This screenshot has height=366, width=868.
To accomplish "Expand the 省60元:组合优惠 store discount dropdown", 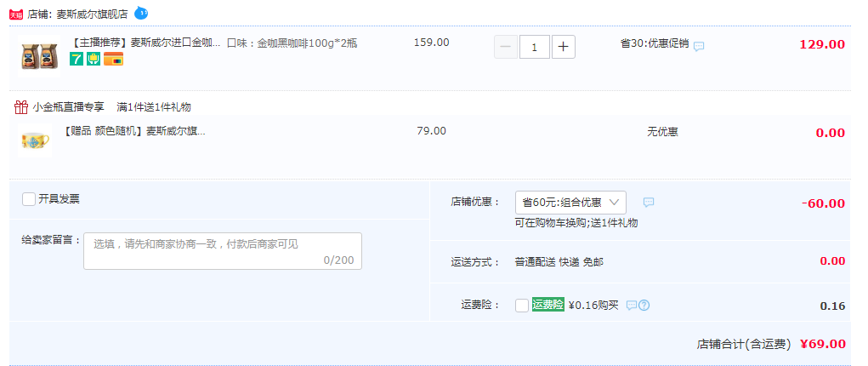I will 570,203.
